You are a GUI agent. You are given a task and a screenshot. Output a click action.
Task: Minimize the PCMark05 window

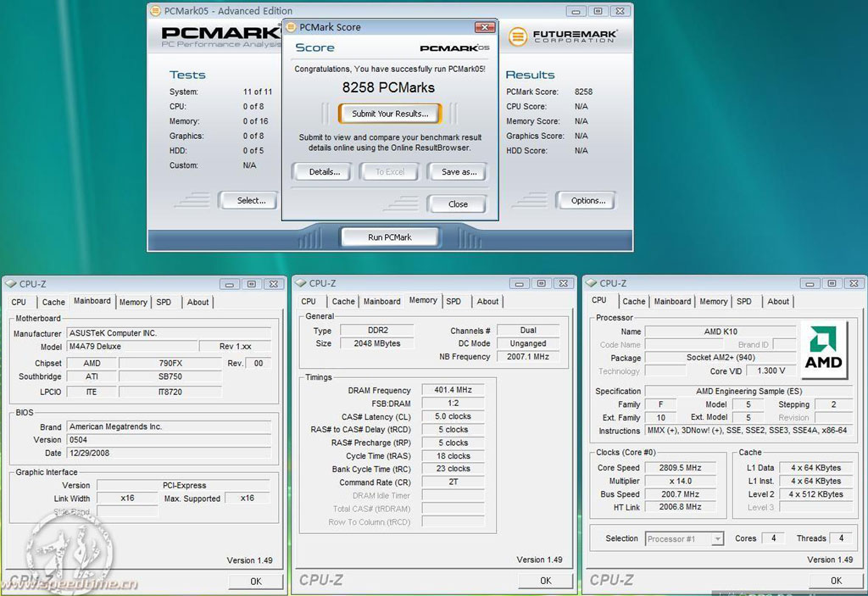point(576,11)
